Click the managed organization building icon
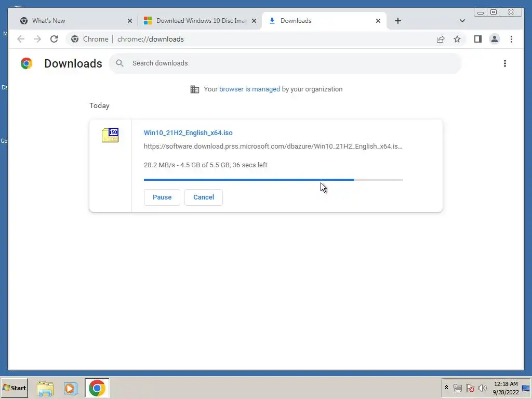532x399 pixels. pos(195,89)
